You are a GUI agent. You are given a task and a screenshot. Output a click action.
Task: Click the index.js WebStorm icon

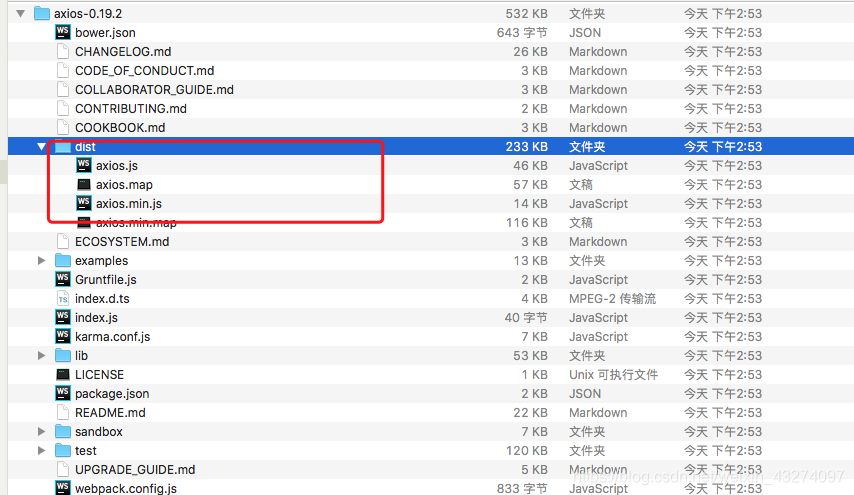pyautogui.click(x=63, y=317)
